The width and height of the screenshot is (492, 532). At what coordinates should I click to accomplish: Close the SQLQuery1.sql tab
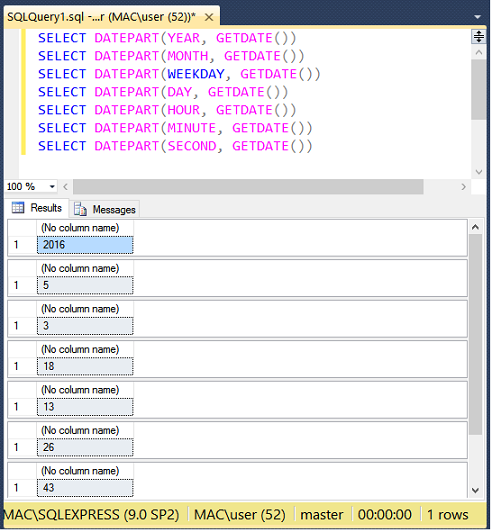[x=210, y=17]
